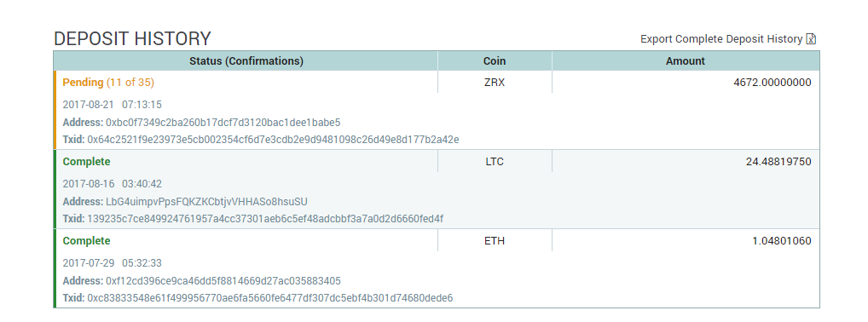Sort by Amount column header
Image resolution: width=868 pixels, height=322 pixels.
[x=686, y=60]
